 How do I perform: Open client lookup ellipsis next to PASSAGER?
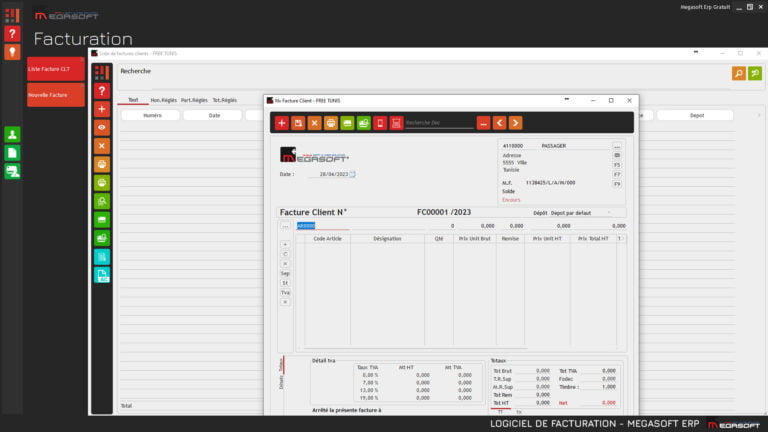(617, 146)
